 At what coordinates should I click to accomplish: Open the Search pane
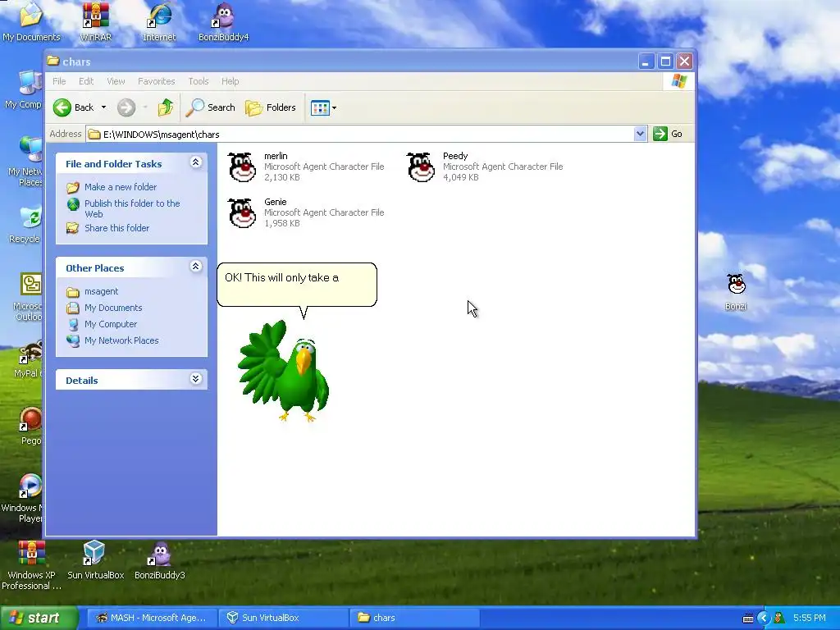tap(211, 107)
